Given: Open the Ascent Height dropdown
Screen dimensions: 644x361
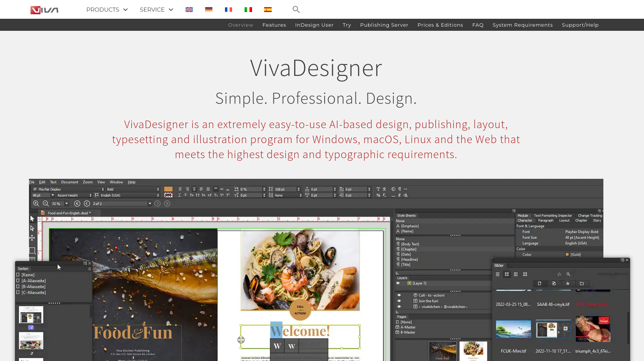Looking at the screenshot, I should pos(74,195).
